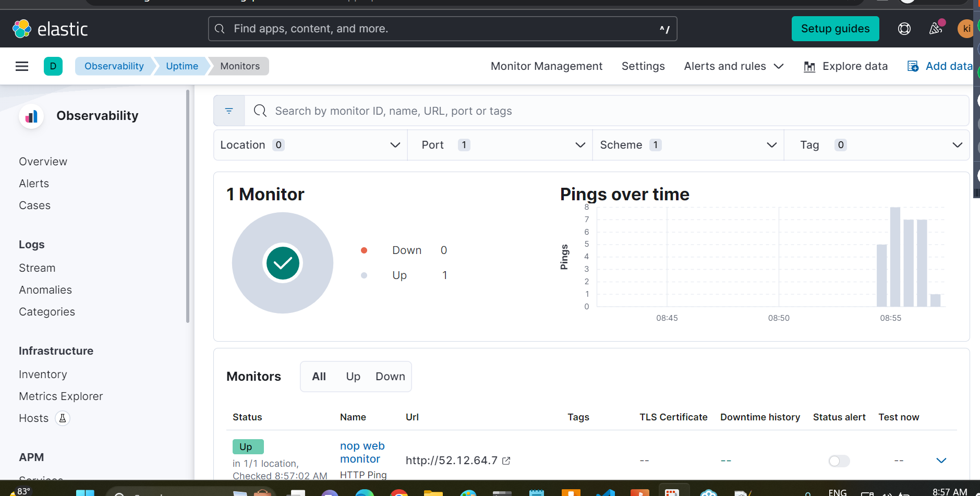
Task: Click the tallest bar in Pings chart
Action: [x=895, y=257]
